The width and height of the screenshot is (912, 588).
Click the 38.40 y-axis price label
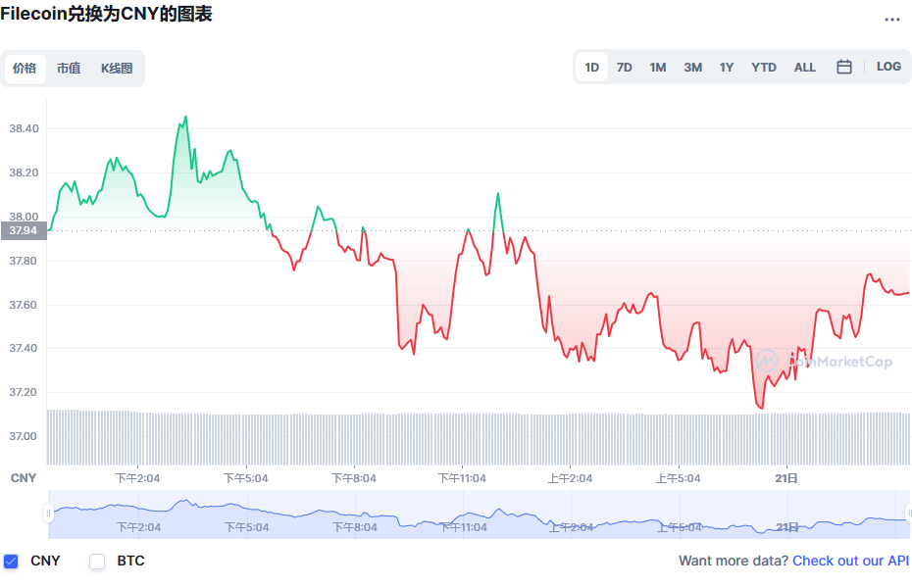pyautogui.click(x=24, y=128)
